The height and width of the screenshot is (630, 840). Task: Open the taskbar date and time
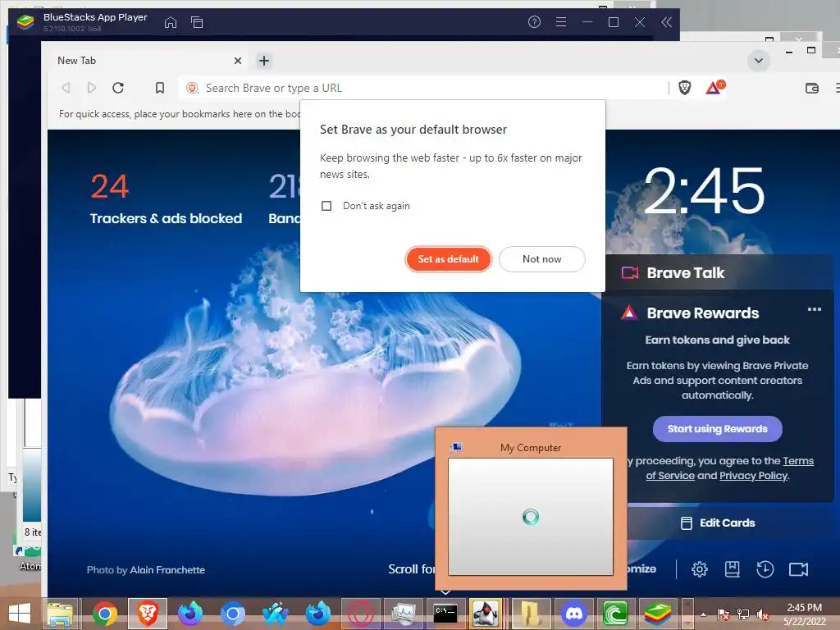click(x=804, y=614)
